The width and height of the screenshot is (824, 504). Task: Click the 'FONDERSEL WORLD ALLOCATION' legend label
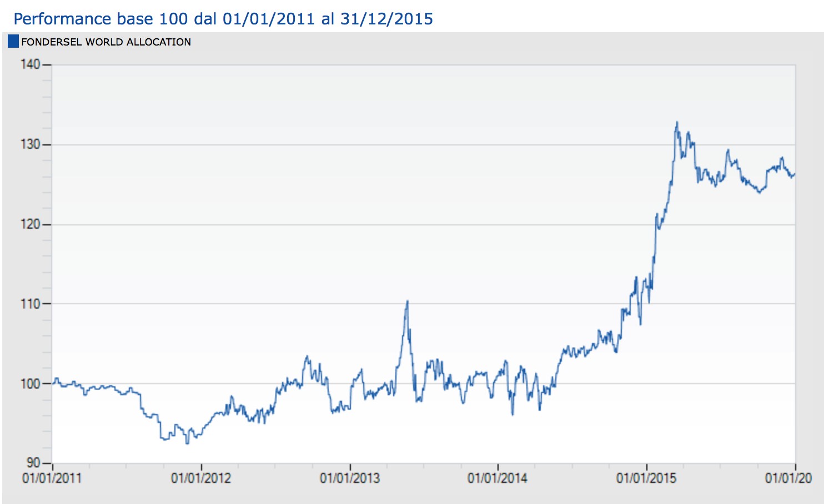[106, 42]
